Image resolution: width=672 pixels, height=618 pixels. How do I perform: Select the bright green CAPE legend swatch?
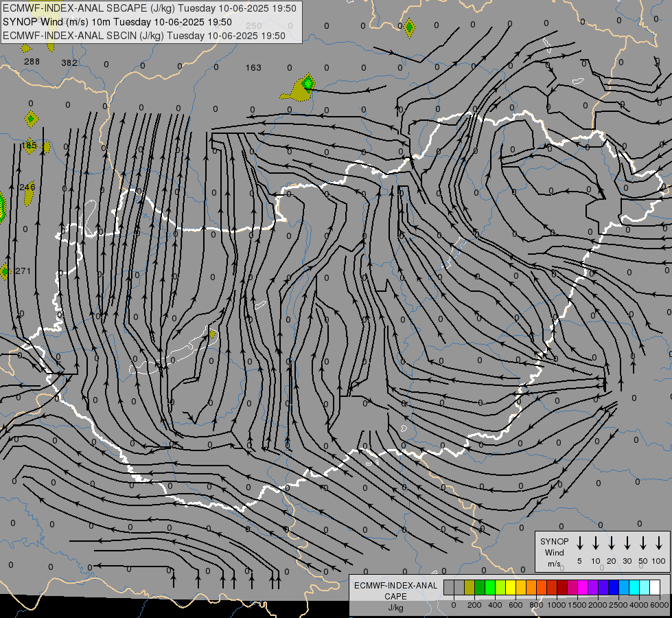[x=490, y=587]
